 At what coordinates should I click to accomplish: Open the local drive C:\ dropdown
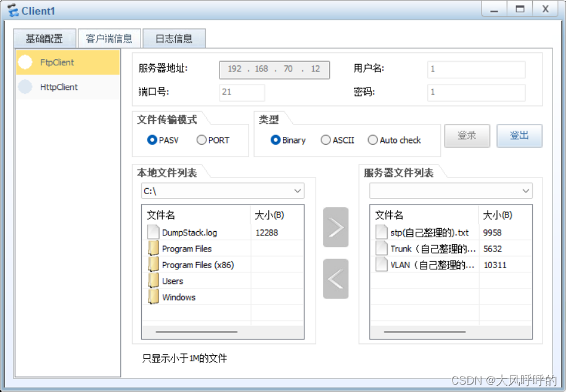point(223,191)
